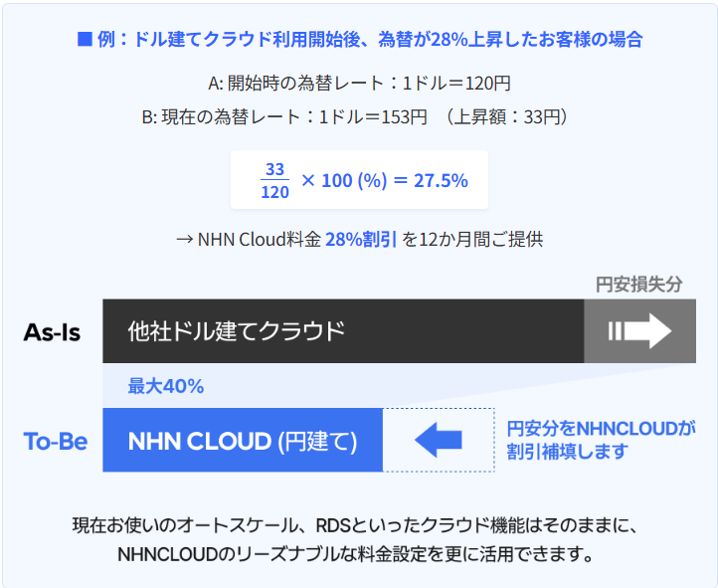Click the 円安損失分 label
This screenshot has width=718, height=588.
639,284
